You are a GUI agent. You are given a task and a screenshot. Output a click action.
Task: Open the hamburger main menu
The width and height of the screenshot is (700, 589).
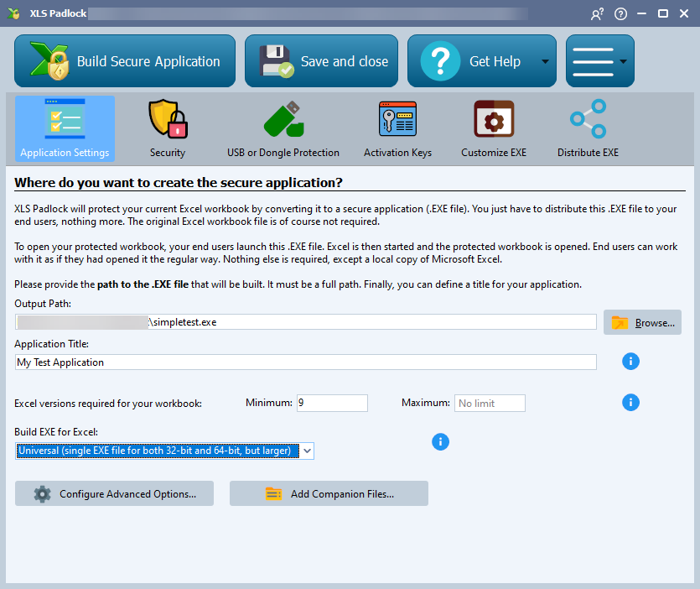coord(594,61)
